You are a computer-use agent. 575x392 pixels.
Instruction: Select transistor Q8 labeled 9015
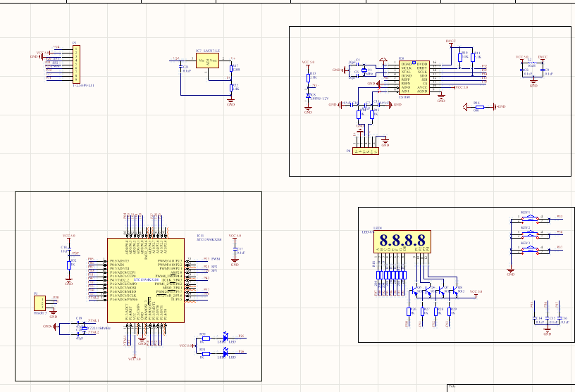pos(455,291)
